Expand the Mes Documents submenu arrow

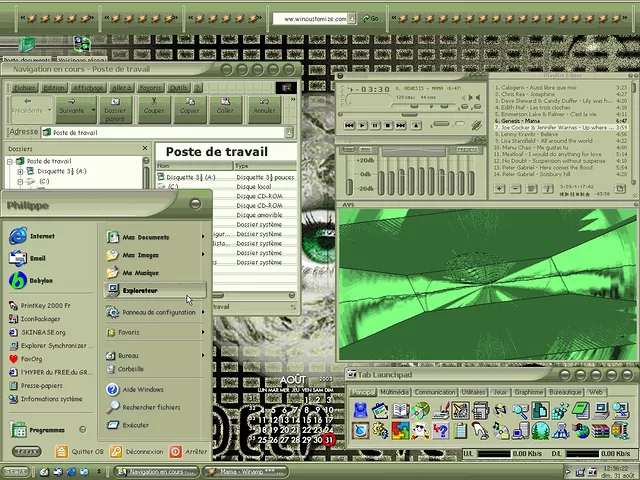203,238
